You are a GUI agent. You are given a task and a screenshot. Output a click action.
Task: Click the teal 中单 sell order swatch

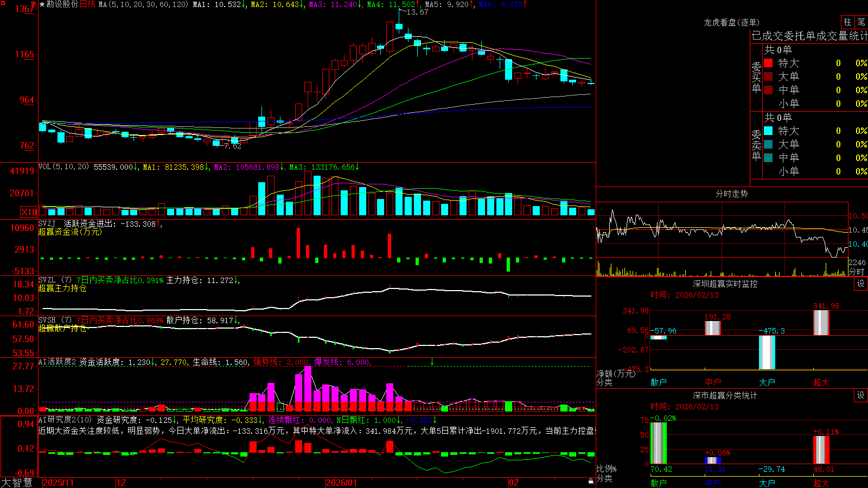coord(768,158)
